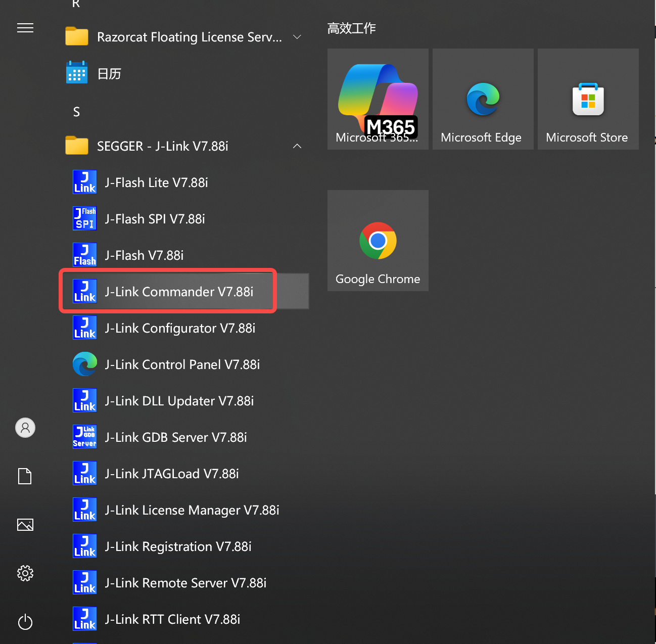Open the J-Flash V7.88i icon
656x644 pixels.
[x=85, y=255]
